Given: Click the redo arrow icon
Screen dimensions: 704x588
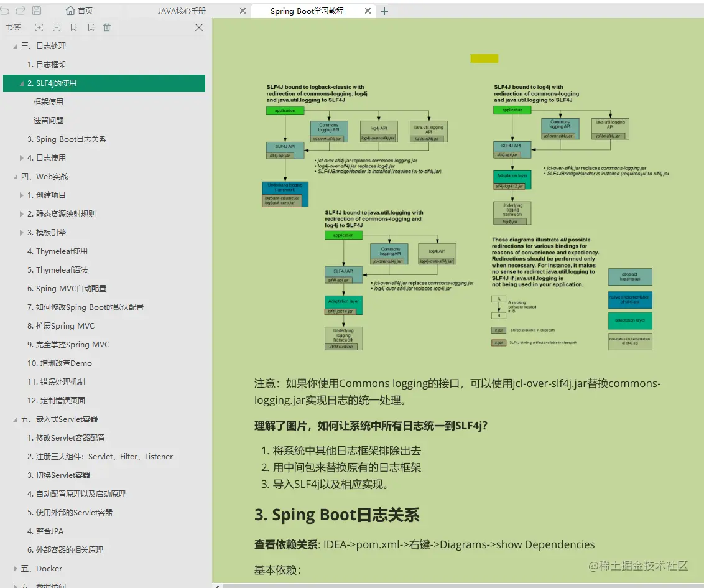Looking at the screenshot, I should 21,11.
